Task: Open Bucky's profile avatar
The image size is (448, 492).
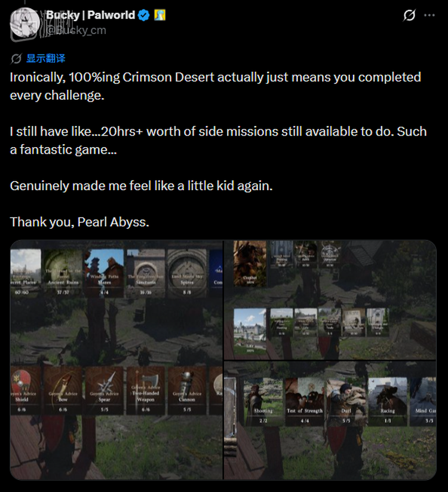Action: click(x=24, y=23)
